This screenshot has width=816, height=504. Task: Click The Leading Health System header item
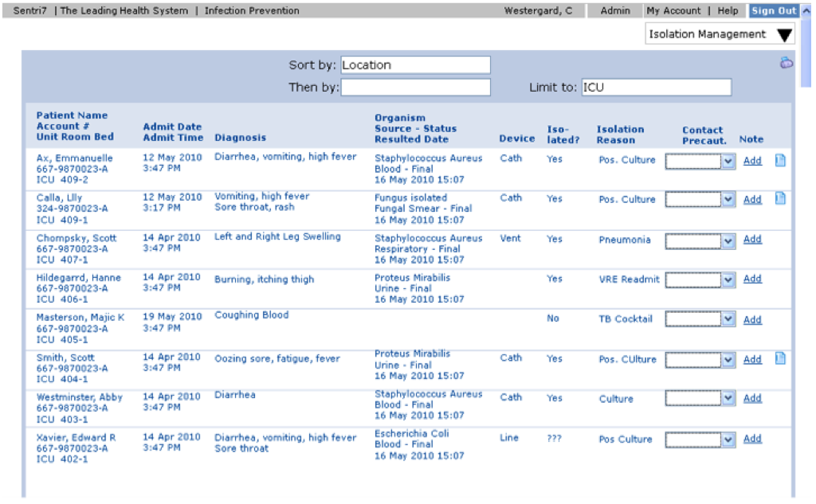click(124, 10)
